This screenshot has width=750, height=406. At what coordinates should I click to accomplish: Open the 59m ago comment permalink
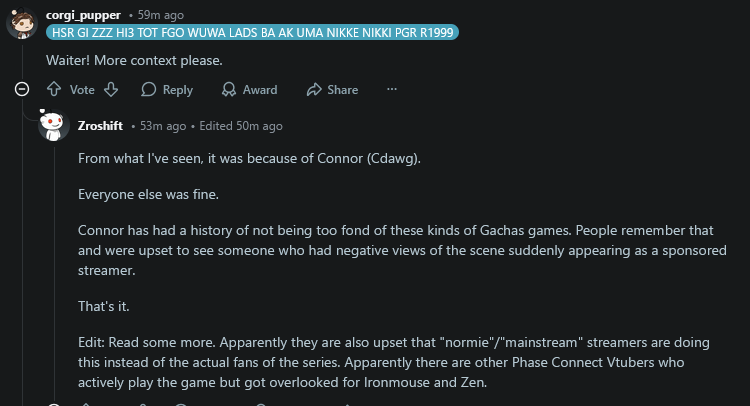click(x=161, y=15)
